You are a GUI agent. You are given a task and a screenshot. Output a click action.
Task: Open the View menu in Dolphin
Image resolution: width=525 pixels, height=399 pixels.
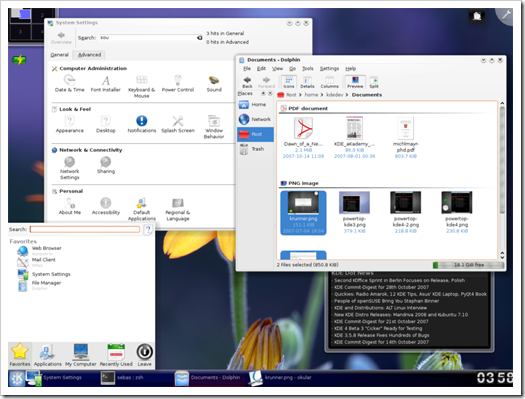point(277,68)
